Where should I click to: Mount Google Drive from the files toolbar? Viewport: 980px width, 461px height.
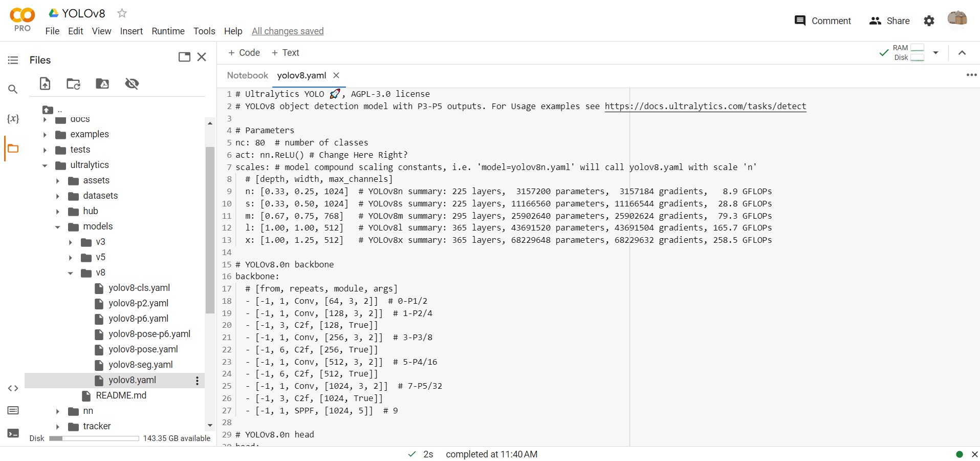[102, 83]
